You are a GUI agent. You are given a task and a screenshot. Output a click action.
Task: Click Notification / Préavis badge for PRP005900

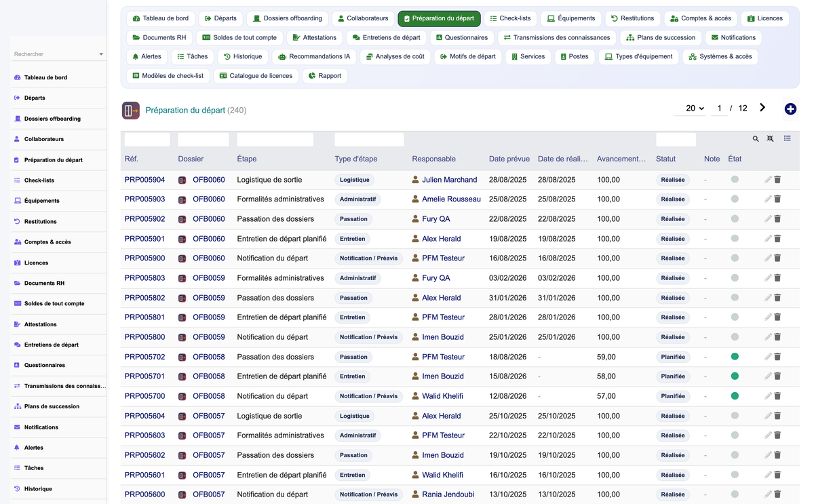click(x=368, y=258)
